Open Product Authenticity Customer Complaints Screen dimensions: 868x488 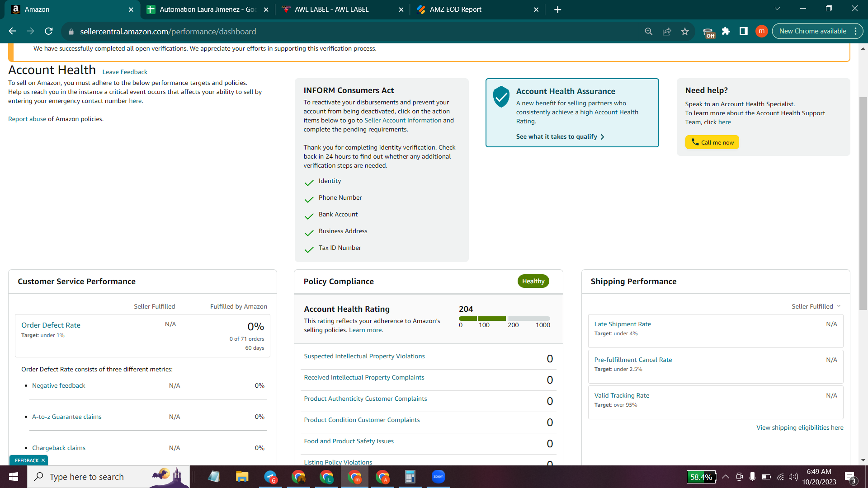pyautogui.click(x=365, y=399)
